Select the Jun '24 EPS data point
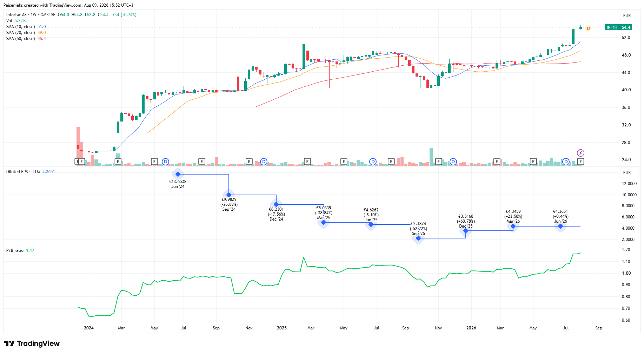Viewport: 644px width, 354px height. [x=178, y=174]
